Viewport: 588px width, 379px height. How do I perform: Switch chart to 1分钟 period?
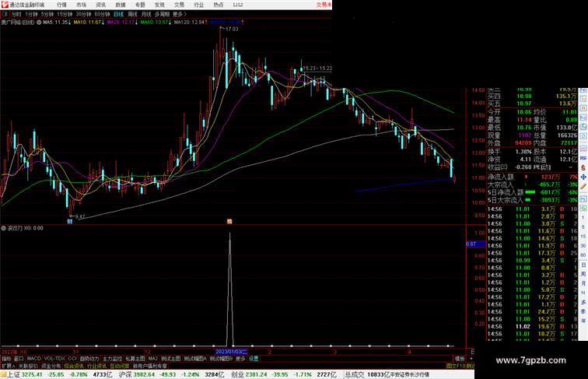31,14
